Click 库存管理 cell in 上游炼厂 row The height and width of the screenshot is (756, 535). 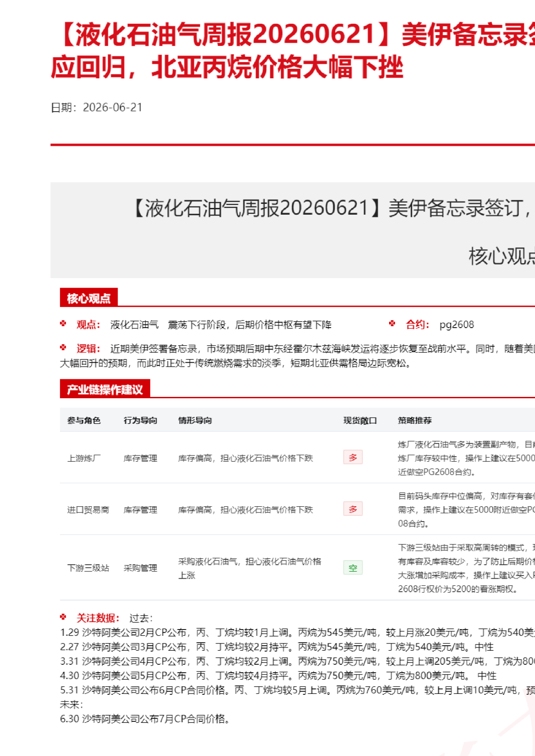(x=141, y=458)
